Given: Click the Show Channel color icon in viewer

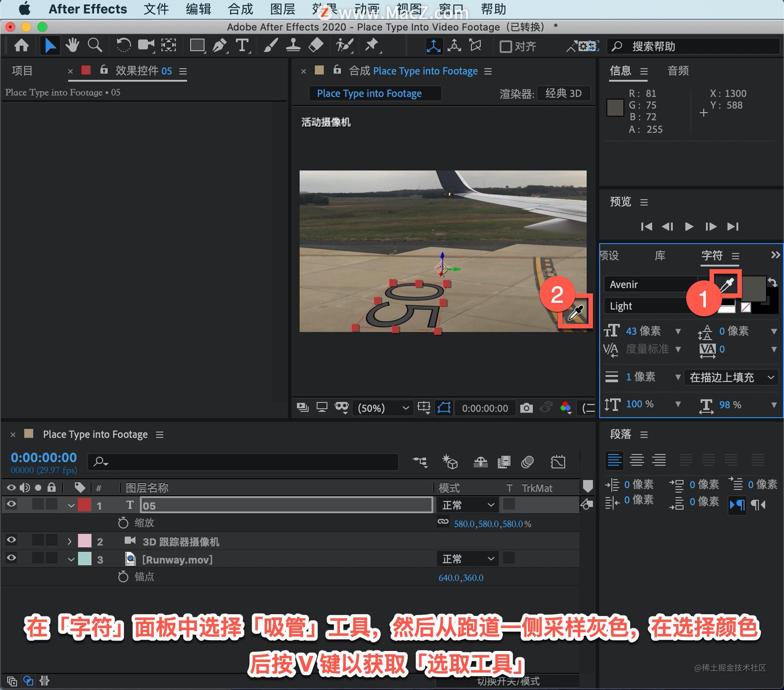Looking at the screenshot, I should (x=566, y=407).
